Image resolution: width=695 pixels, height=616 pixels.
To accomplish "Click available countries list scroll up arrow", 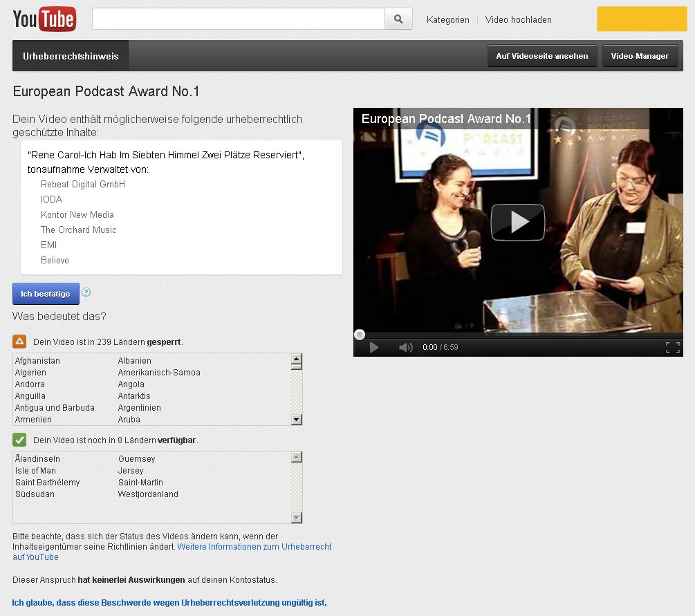I will tap(297, 457).
